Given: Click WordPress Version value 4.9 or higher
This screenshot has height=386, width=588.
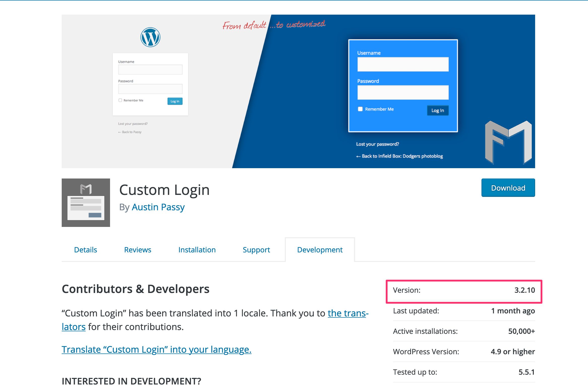Looking at the screenshot, I should tap(513, 351).
